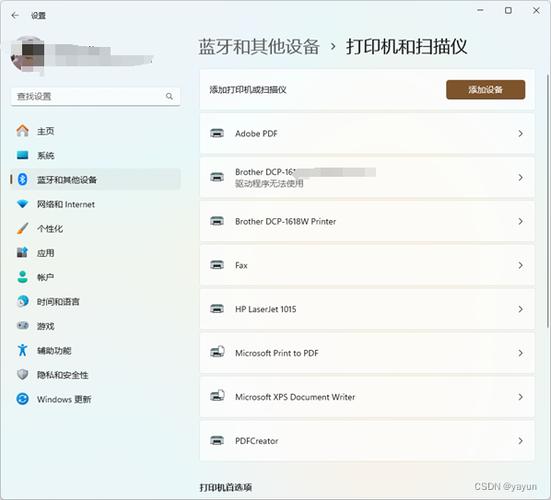Click printer icon beside PDFCreator
The width and height of the screenshot is (551, 500).
click(x=217, y=441)
